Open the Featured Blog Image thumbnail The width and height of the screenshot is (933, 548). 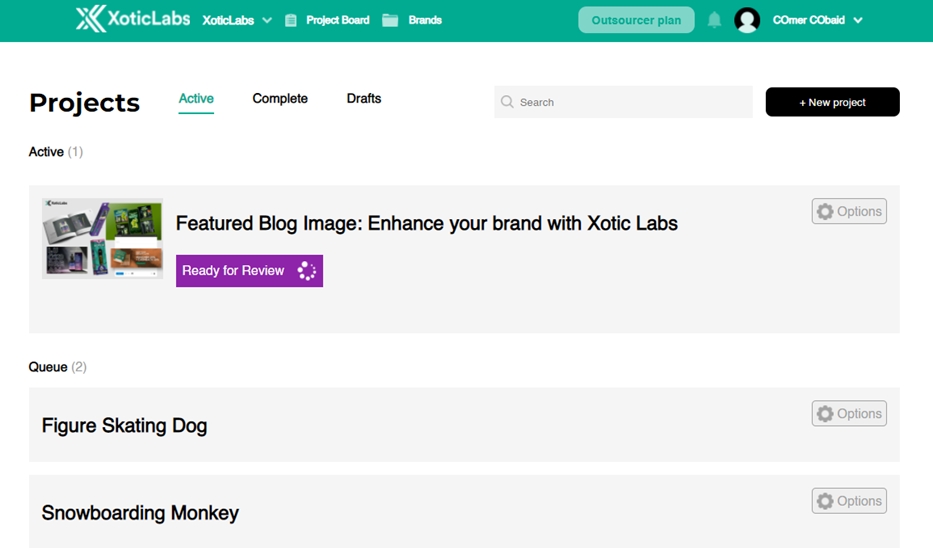[102, 239]
